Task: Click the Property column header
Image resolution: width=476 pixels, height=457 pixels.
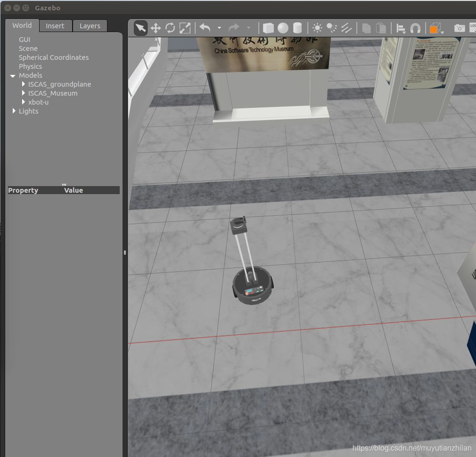Action: [23, 190]
